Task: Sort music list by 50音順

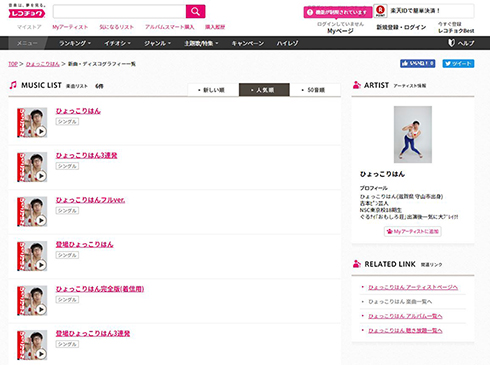Action: pos(315,90)
